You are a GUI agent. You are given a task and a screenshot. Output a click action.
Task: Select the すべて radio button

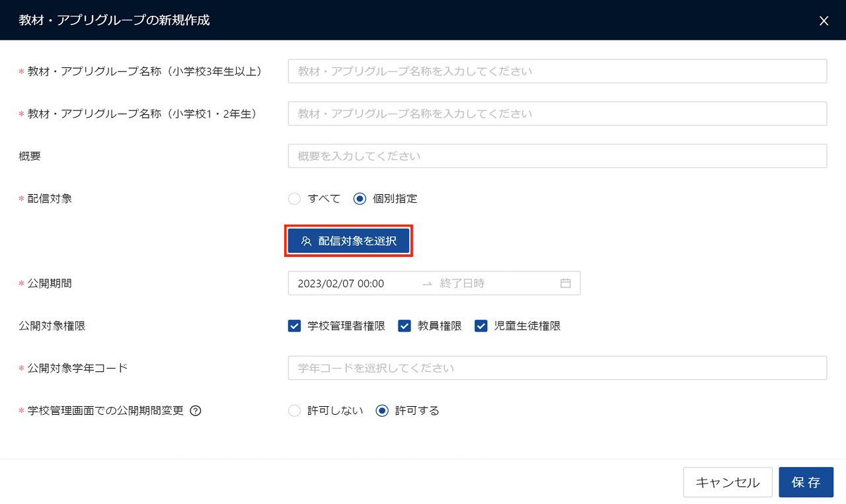[295, 199]
